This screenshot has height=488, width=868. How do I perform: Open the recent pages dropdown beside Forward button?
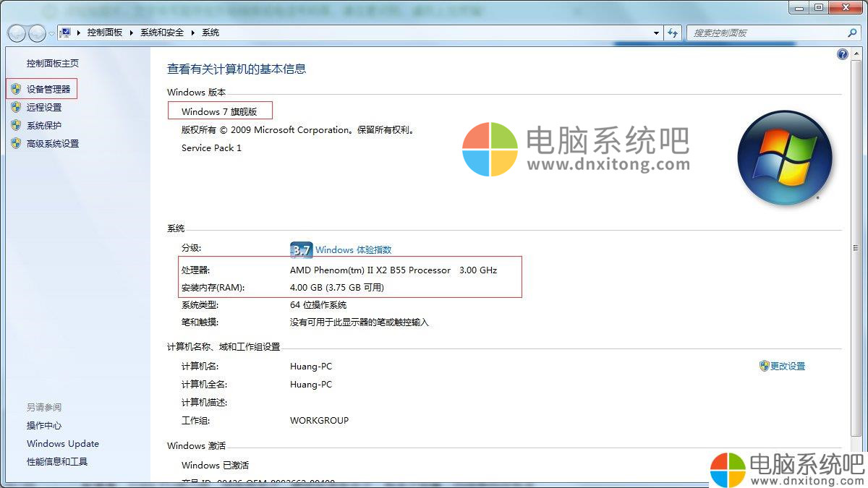coord(51,33)
